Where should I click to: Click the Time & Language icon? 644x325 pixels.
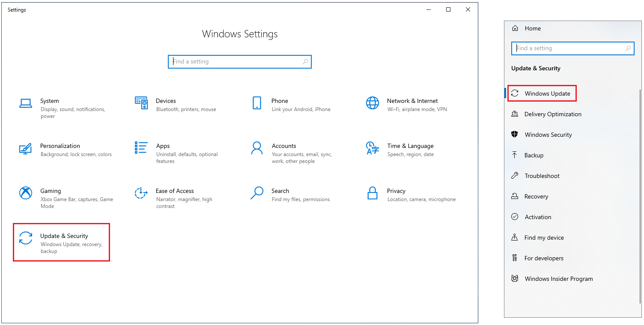373,148
